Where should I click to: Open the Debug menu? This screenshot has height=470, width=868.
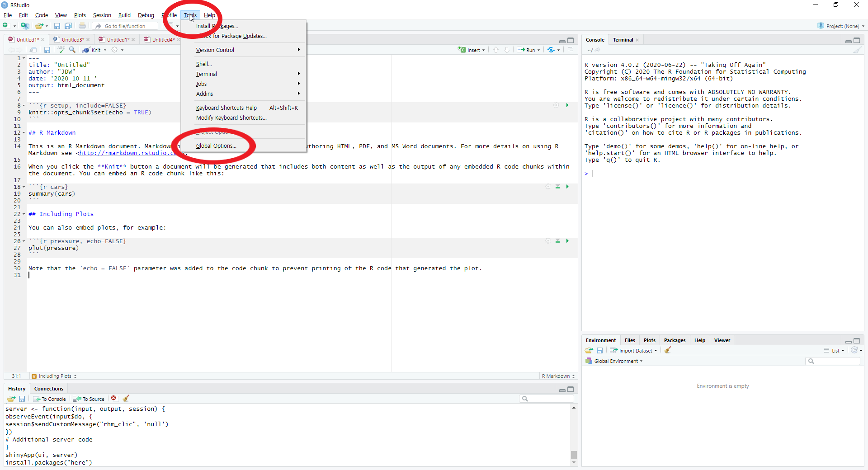[x=146, y=15]
